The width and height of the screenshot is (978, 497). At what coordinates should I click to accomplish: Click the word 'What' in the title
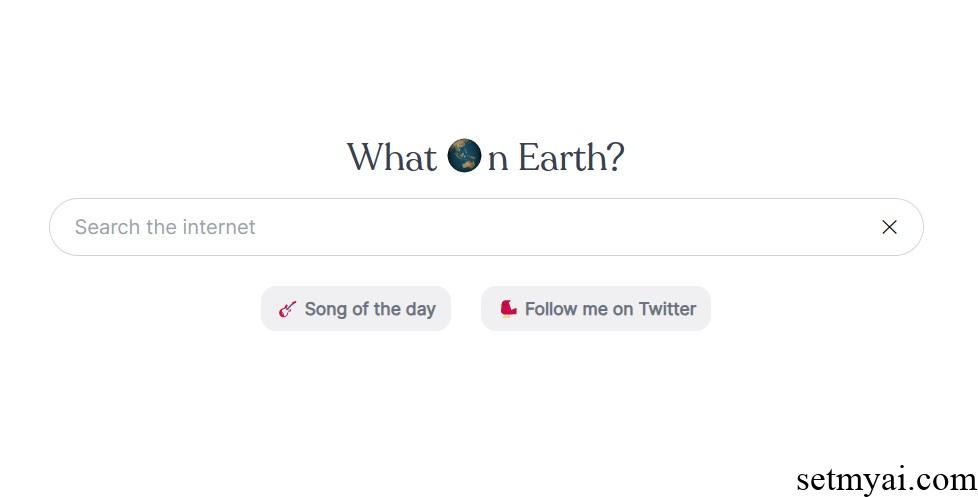coord(392,157)
